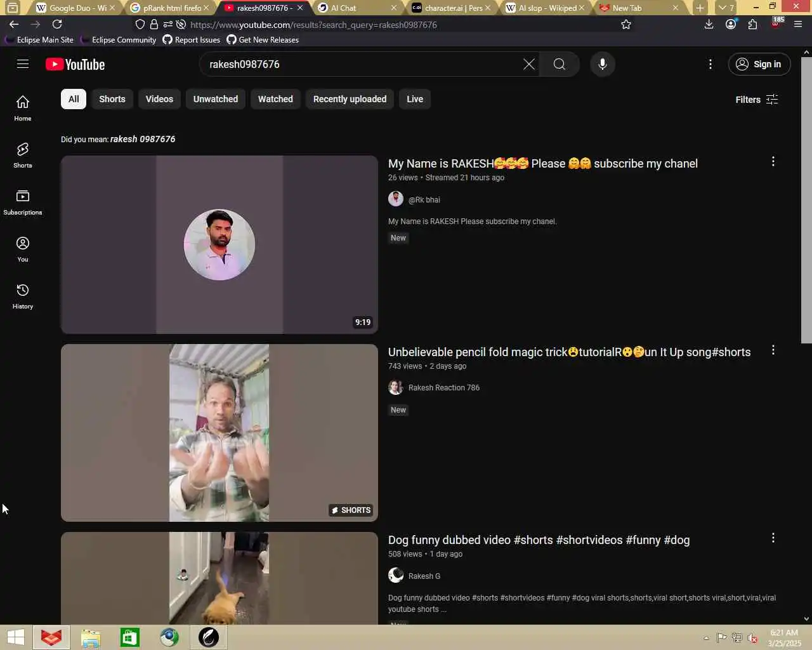Click the Rakesh G channel avatar
The width and height of the screenshot is (812, 650).
click(396, 575)
